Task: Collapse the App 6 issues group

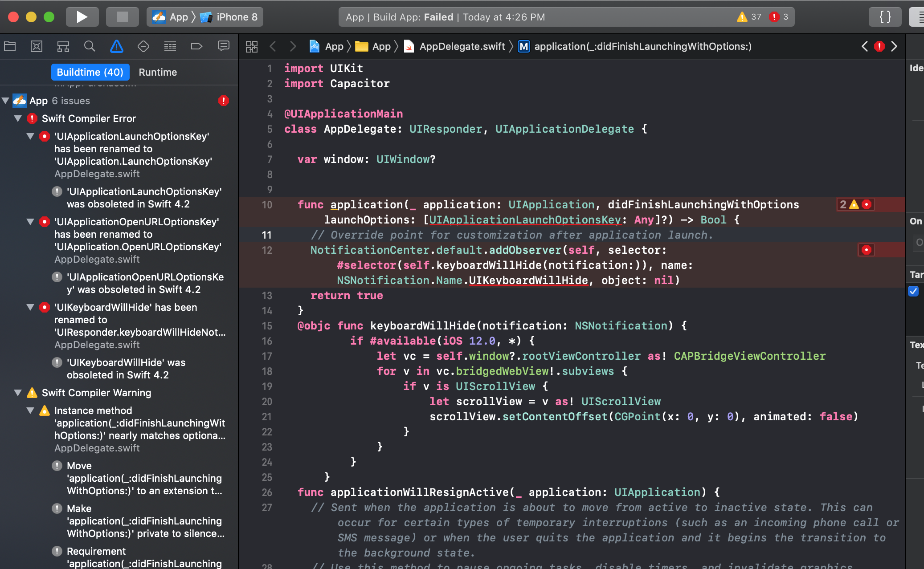Action: click(x=6, y=101)
